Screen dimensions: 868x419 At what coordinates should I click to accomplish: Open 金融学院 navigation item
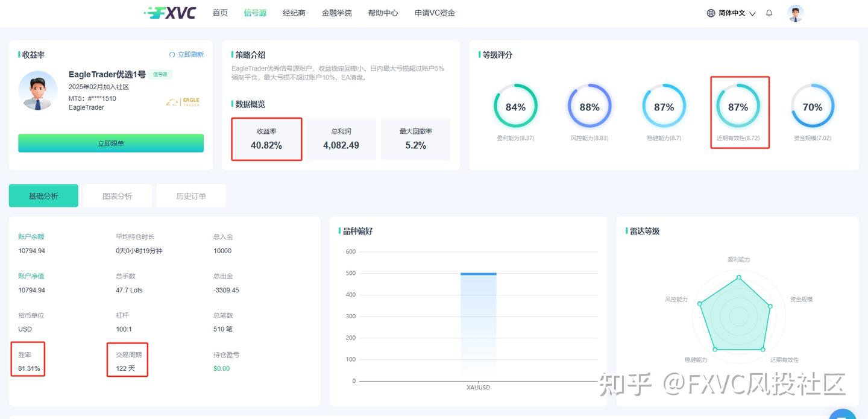pyautogui.click(x=337, y=13)
